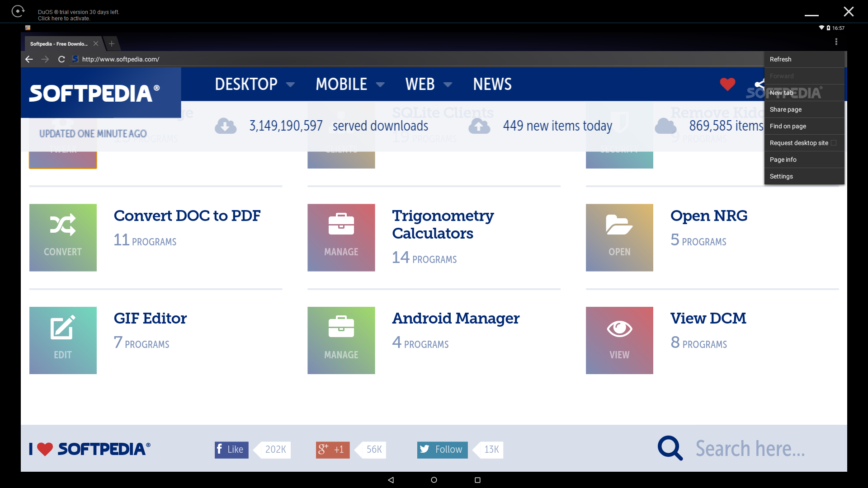Click the red heart favorite icon

(727, 84)
